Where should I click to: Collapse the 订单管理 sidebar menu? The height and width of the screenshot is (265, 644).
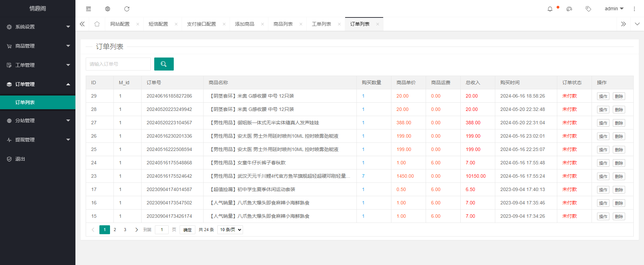point(38,84)
